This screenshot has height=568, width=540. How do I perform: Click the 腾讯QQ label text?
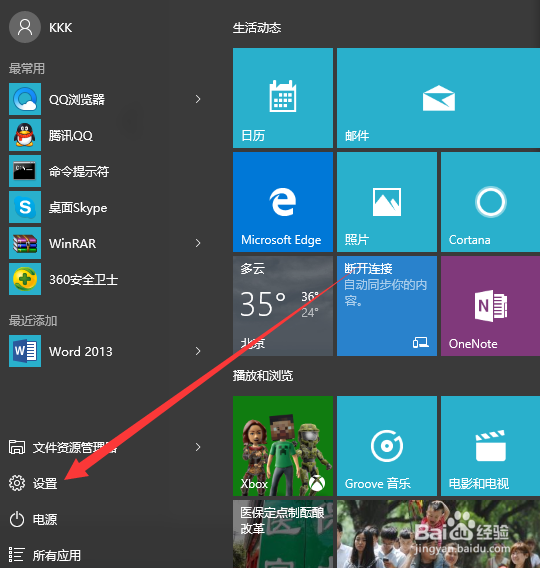(x=71, y=136)
